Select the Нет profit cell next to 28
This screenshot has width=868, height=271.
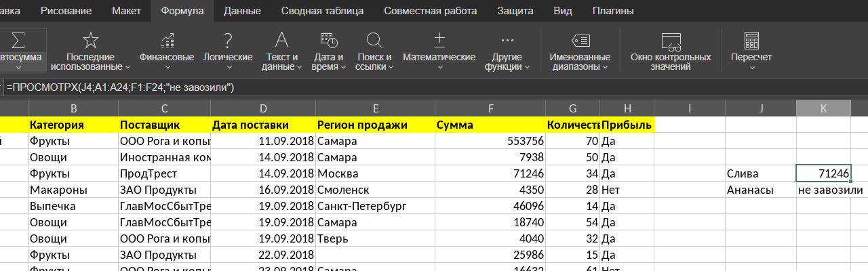point(627,190)
